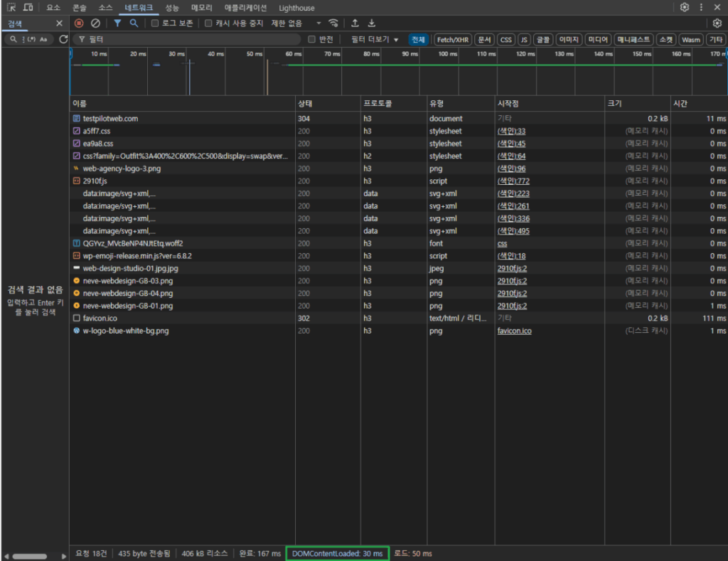Open network panel settings gear
Screen dimensions: 728x561
717,23
